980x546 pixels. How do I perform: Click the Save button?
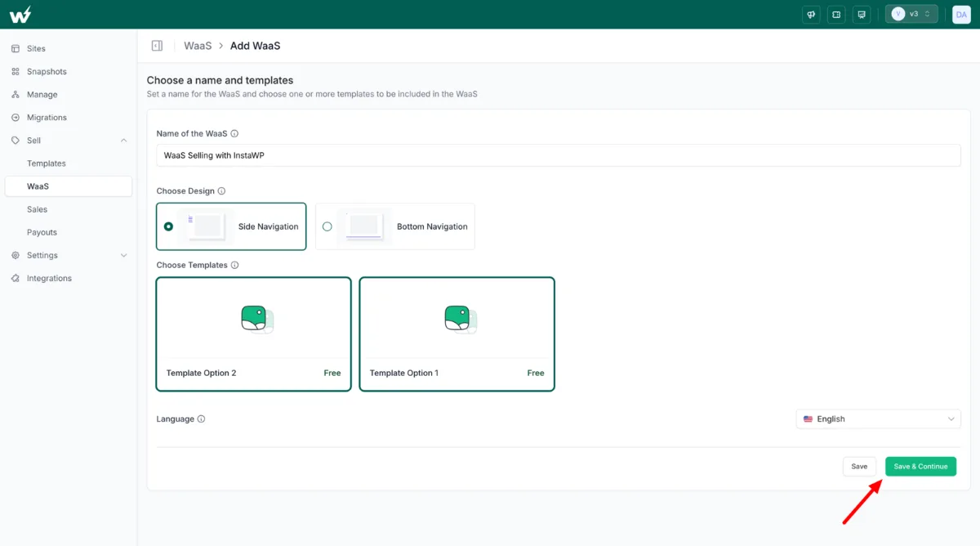point(859,467)
